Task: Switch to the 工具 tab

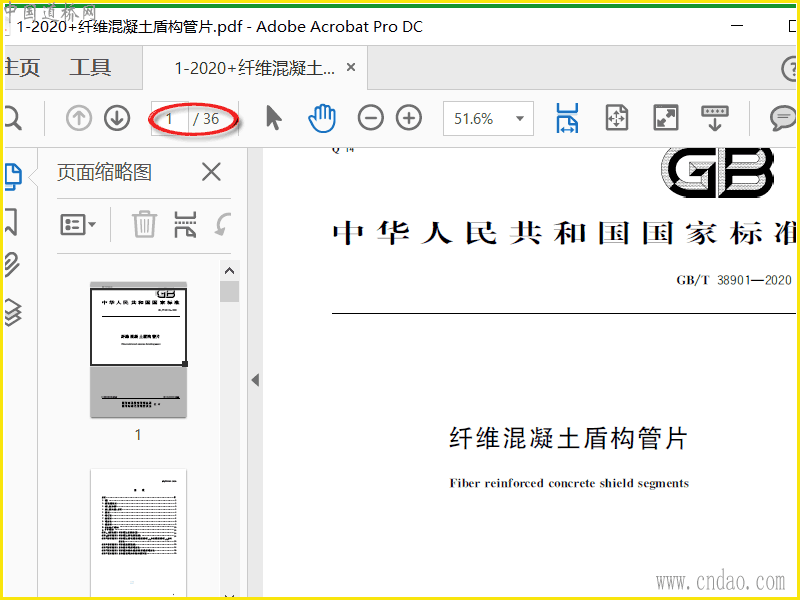Action: pos(90,67)
